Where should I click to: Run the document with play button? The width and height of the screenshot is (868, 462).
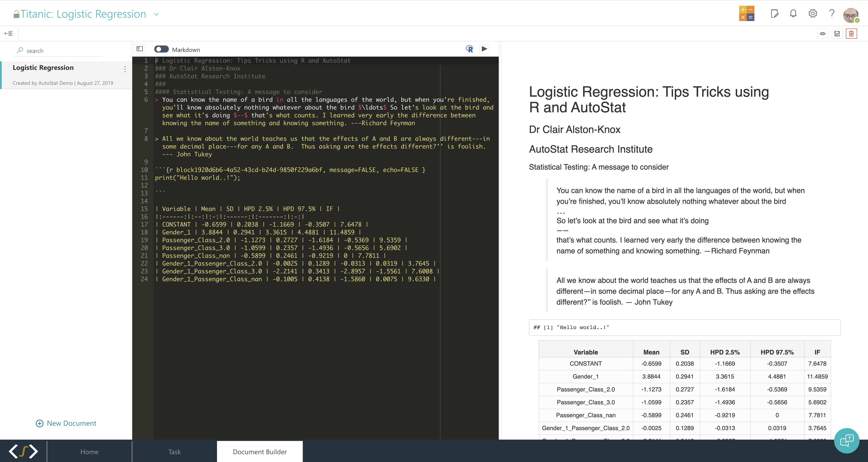coord(484,49)
